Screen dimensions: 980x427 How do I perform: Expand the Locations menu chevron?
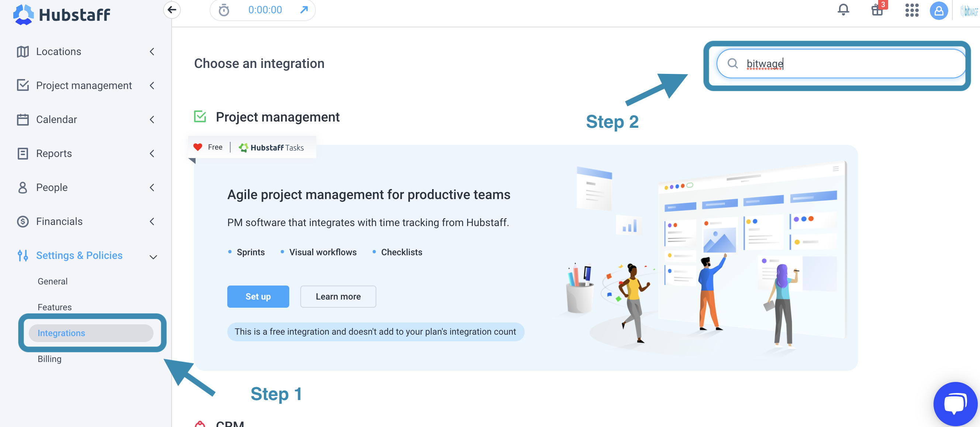[152, 51]
